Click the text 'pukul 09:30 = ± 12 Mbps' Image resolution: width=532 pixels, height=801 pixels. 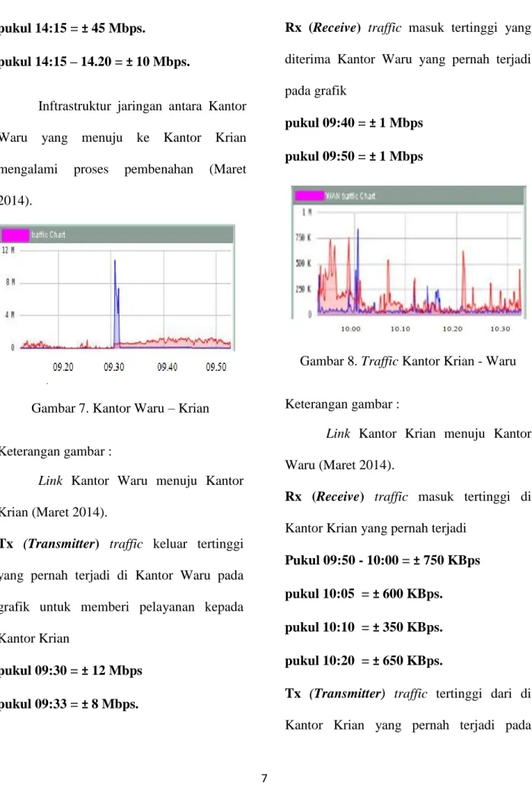71,670
